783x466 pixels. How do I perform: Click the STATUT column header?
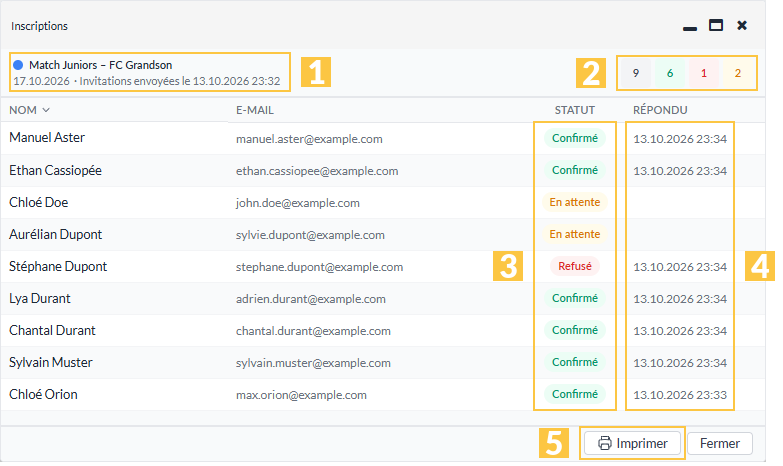pyautogui.click(x=574, y=110)
